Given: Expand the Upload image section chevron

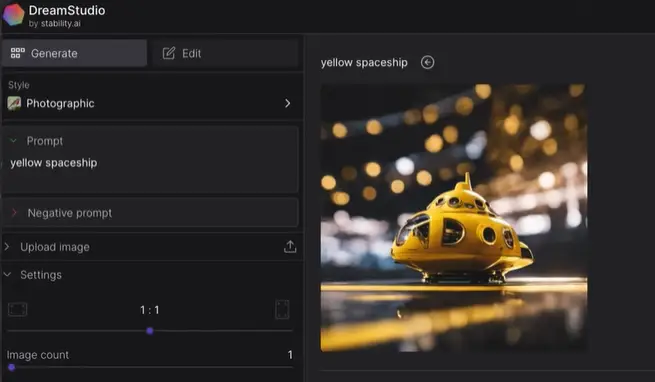Looking at the screenshot, I should click(x=6, y=247).
